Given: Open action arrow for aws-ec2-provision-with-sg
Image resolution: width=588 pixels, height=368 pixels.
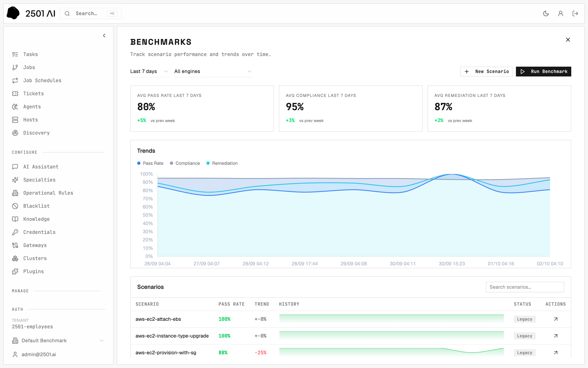Looking at the screenshot, I should click(x=556, y=352).
